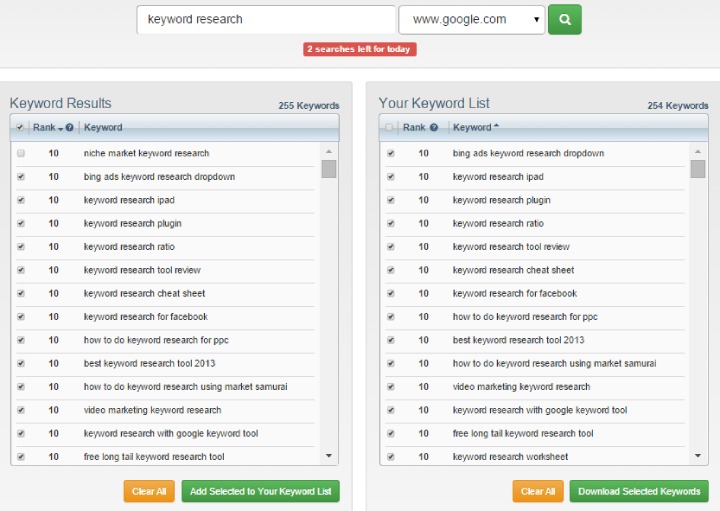Check the niche market keyword research checkbox

pos(21,153)
